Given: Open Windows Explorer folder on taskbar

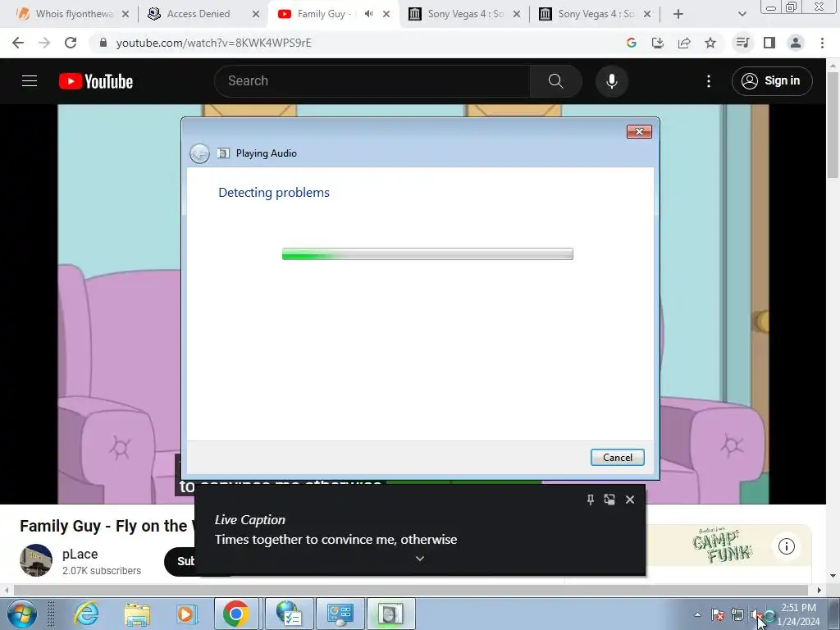Looking at the screenshot, I should pyautogui.click(x=137, y=614).
